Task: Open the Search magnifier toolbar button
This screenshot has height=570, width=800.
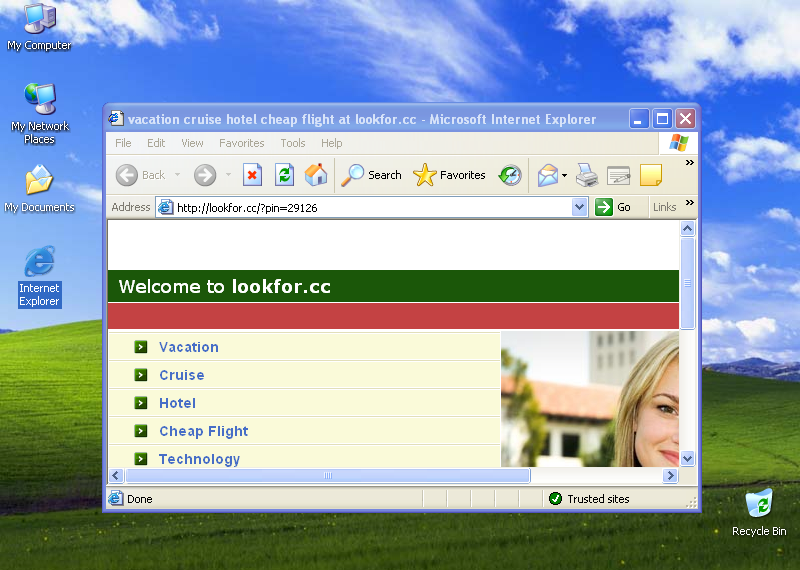Action: pos(371,175)
